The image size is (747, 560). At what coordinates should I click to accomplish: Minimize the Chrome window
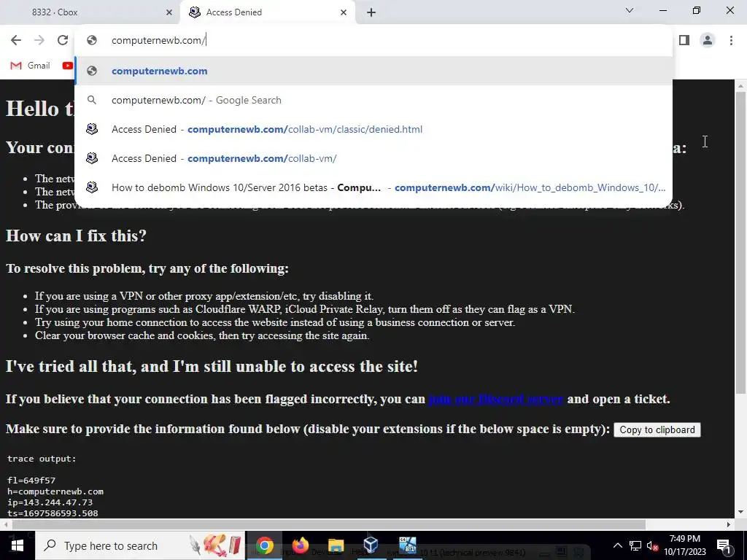662,10
